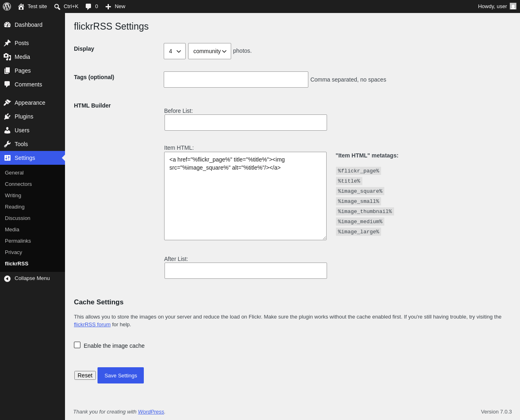Focus the Before List input field
Screen dimensions: 520x420
click(x=246, y=123)
